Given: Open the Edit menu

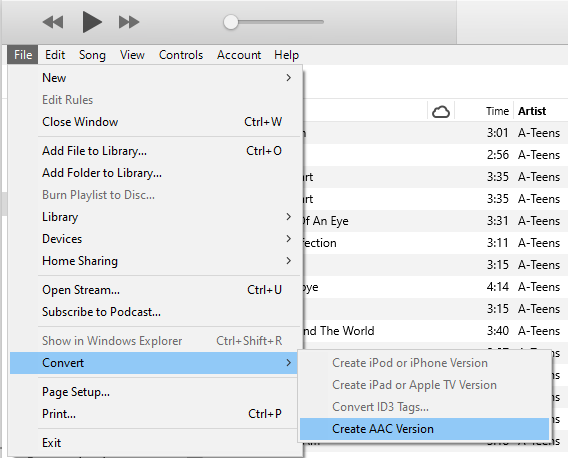Looking at the screenshot, I should click(55, 55).
